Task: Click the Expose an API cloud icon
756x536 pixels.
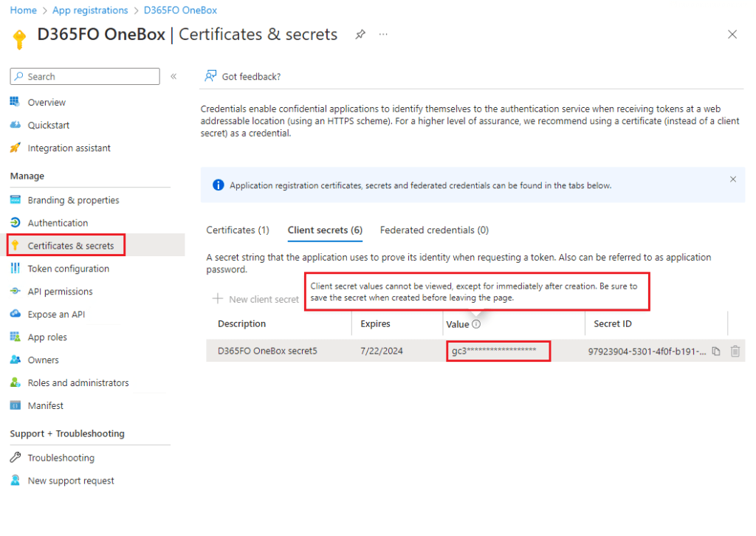Action: click(16, 314)
